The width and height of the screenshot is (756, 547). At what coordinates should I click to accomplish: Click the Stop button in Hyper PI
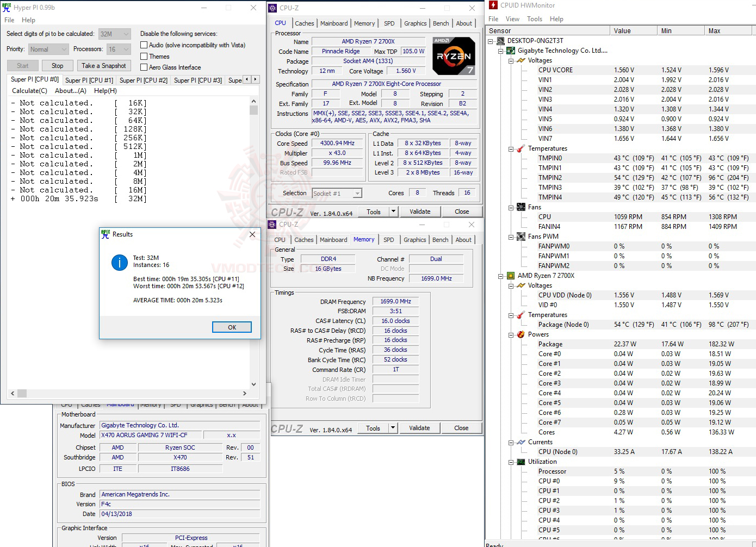[x=57, y=66]
